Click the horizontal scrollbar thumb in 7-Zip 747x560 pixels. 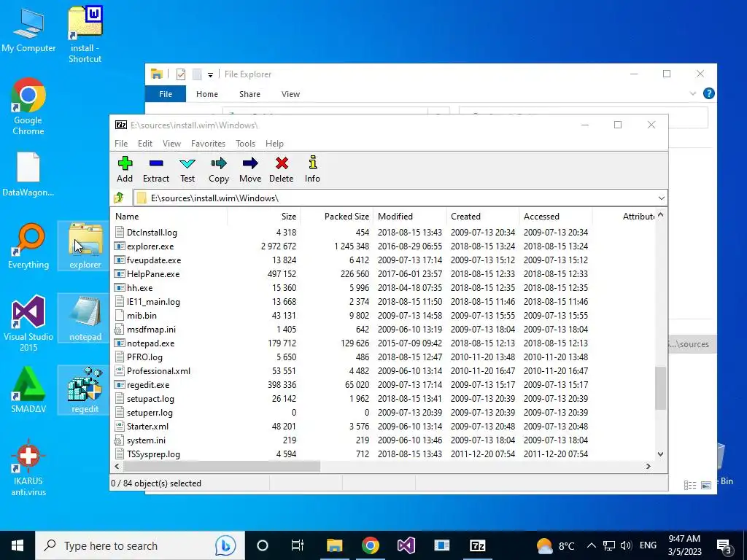tap(221, 466)
